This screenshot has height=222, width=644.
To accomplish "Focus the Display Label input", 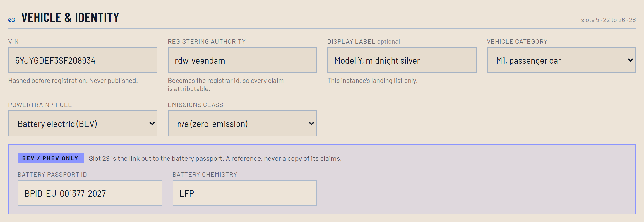I will click(402, 60).
